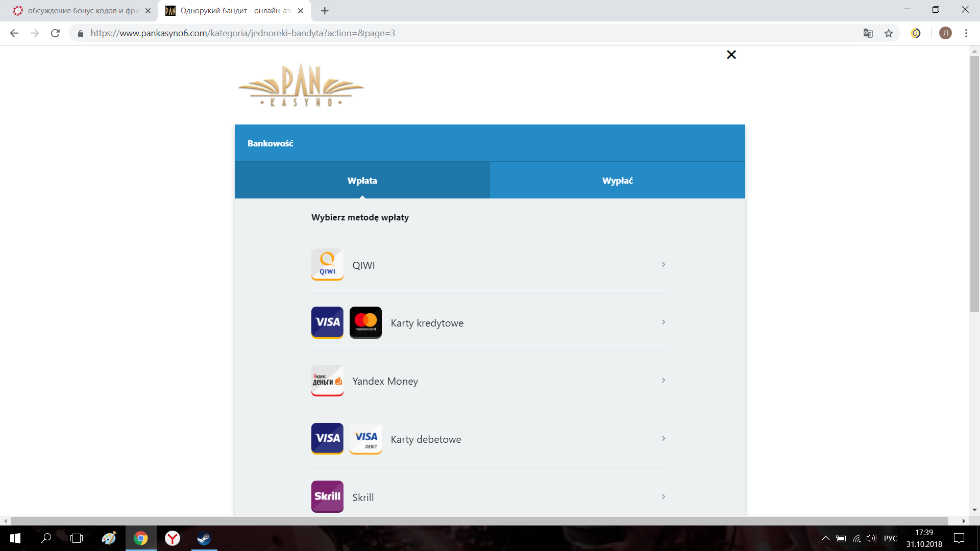Viewport: 980px width, 551px height.
Task: Expand the QIWI row chevron
Action: click(663, 264)
